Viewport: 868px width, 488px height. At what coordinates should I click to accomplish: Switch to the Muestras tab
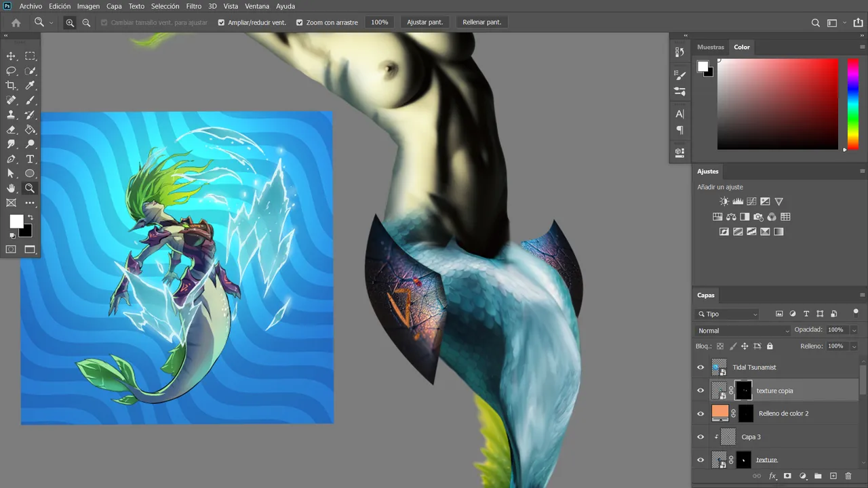(711, 47)
